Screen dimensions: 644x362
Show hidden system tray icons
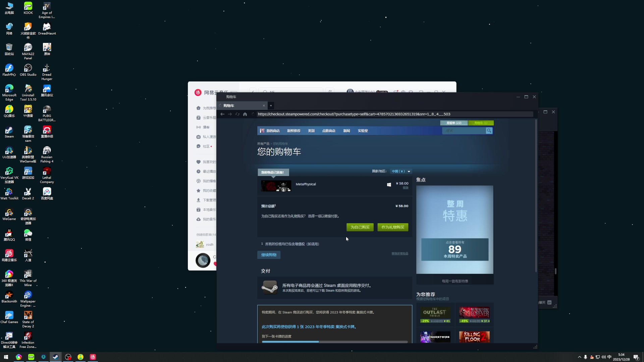579,357
